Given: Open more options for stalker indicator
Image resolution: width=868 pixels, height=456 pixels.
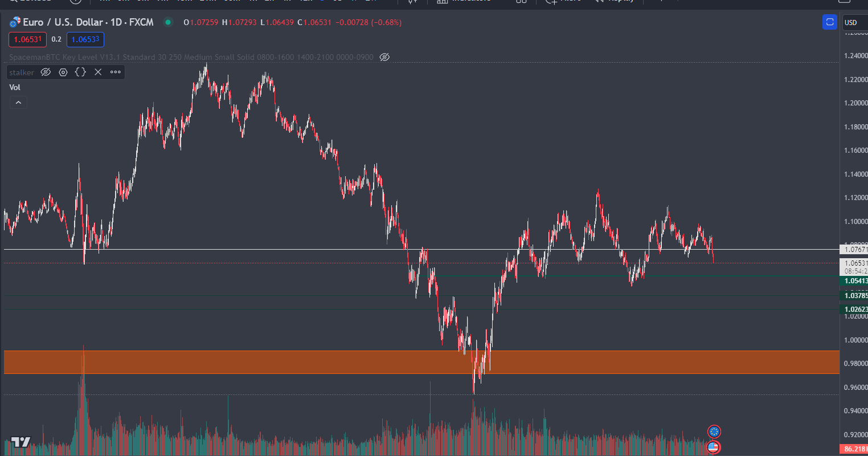Looking at the screenshot, I should tap(116, 72).
